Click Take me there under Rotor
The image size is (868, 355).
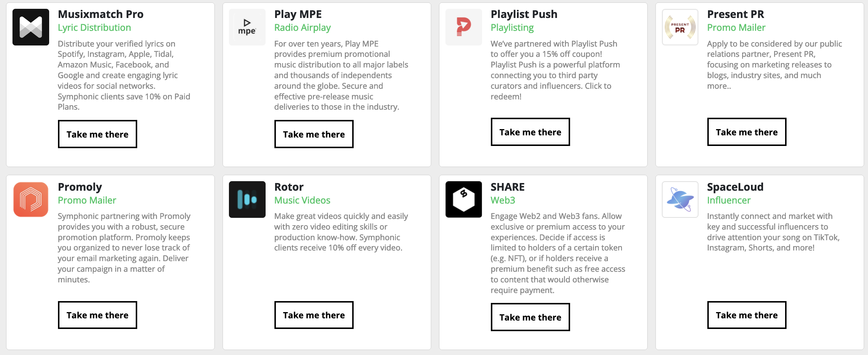pyautogui.click(x=314, y=315)
